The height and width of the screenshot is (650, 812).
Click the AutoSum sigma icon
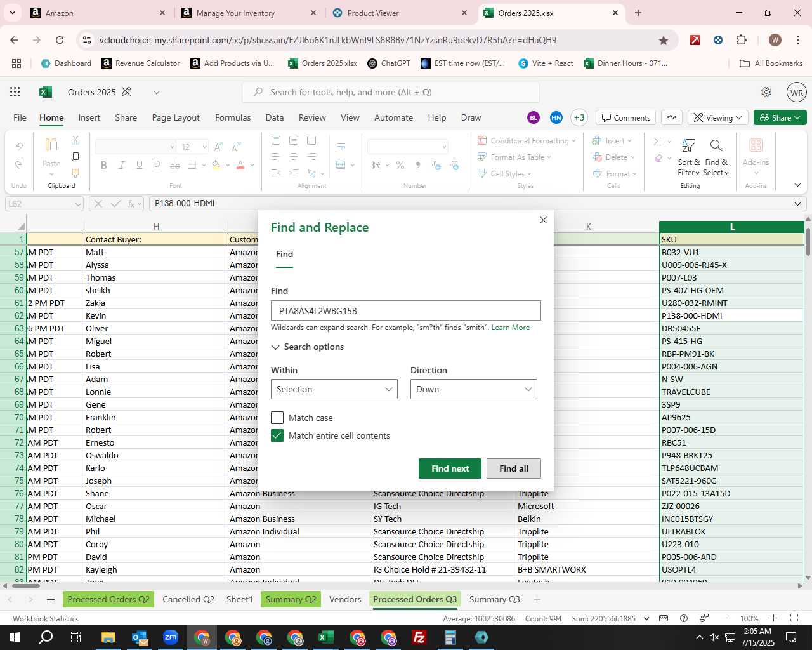pyautogui.click(x=657, y=142)
